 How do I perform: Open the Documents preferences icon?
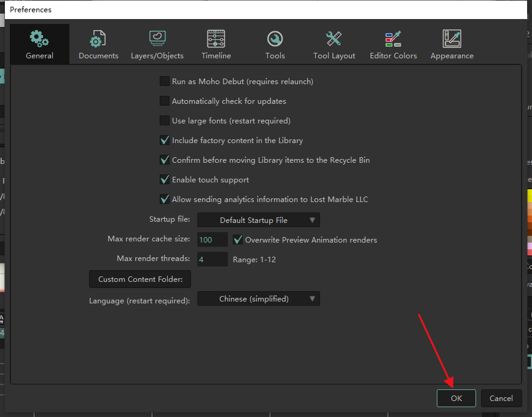pyautogui.click(x=98, y=39)
